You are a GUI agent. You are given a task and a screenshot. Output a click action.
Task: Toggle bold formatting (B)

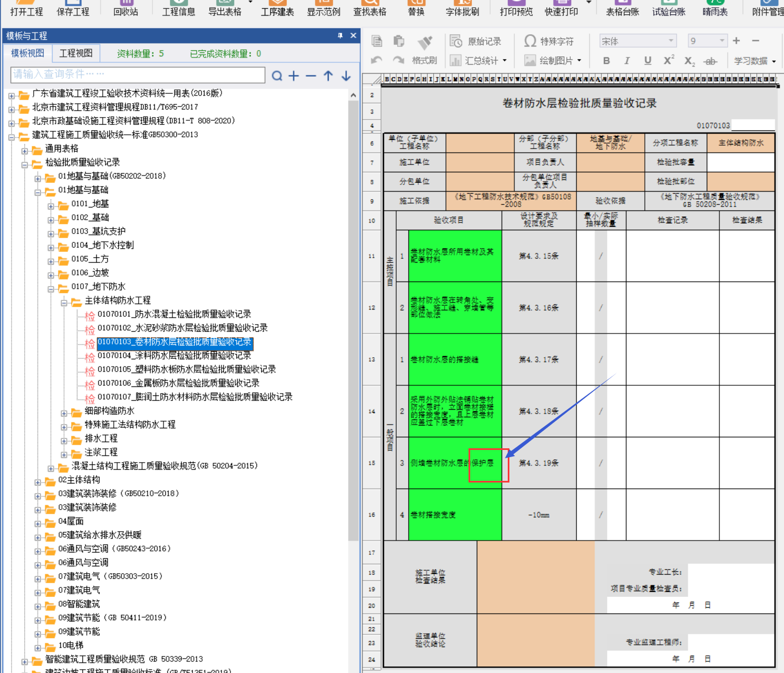[606, 61]
